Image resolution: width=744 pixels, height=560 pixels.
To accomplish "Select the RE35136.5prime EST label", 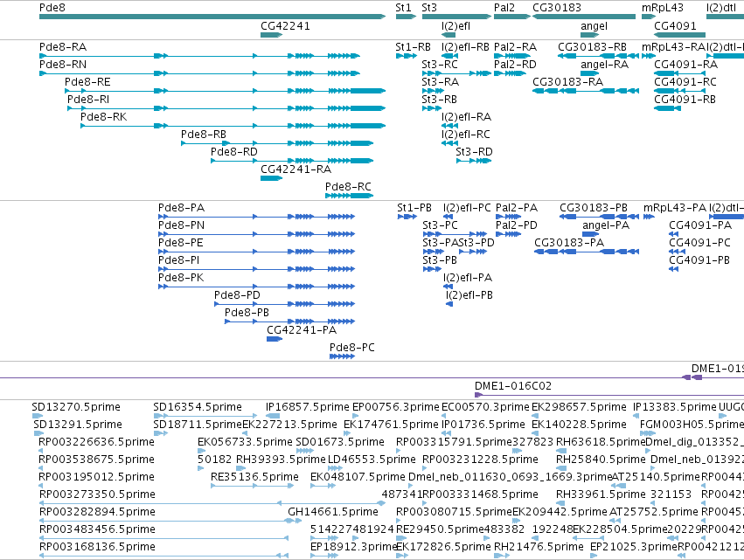I will pos(254,477).
